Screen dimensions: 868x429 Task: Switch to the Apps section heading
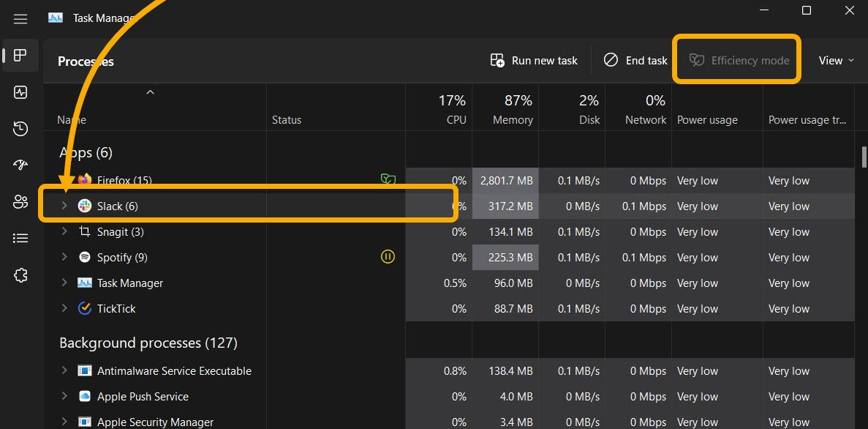point(86,152)
